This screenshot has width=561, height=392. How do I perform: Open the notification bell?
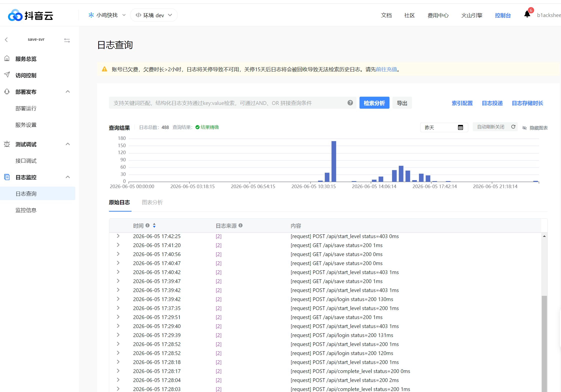(527, 14)
